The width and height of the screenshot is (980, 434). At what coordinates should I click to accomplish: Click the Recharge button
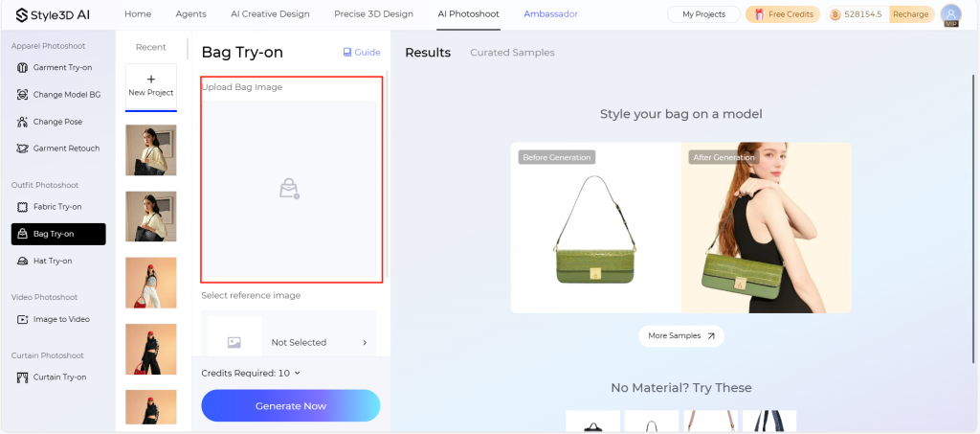[911, 14]
